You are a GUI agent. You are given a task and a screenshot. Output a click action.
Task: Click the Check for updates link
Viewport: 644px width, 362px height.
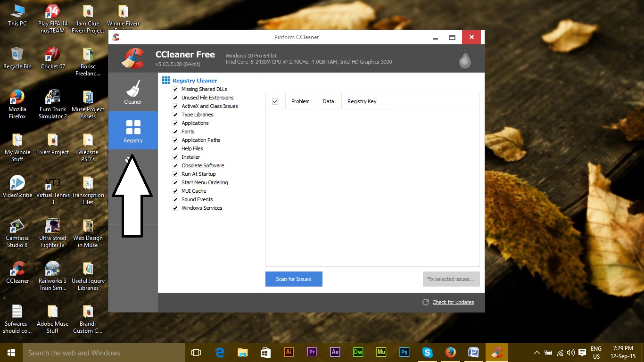453,302
